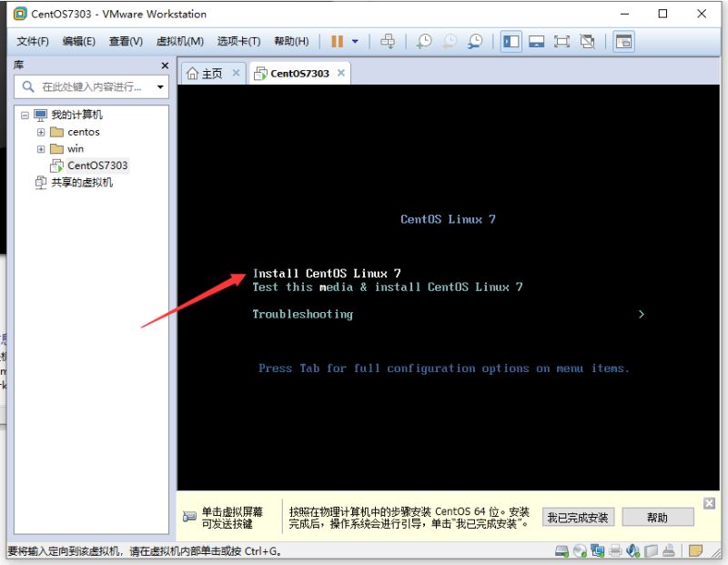The width and height of the screenshot is (728, 565).
Task: Toggle the library sidebar view icon
Action: [x=511, y=41]
